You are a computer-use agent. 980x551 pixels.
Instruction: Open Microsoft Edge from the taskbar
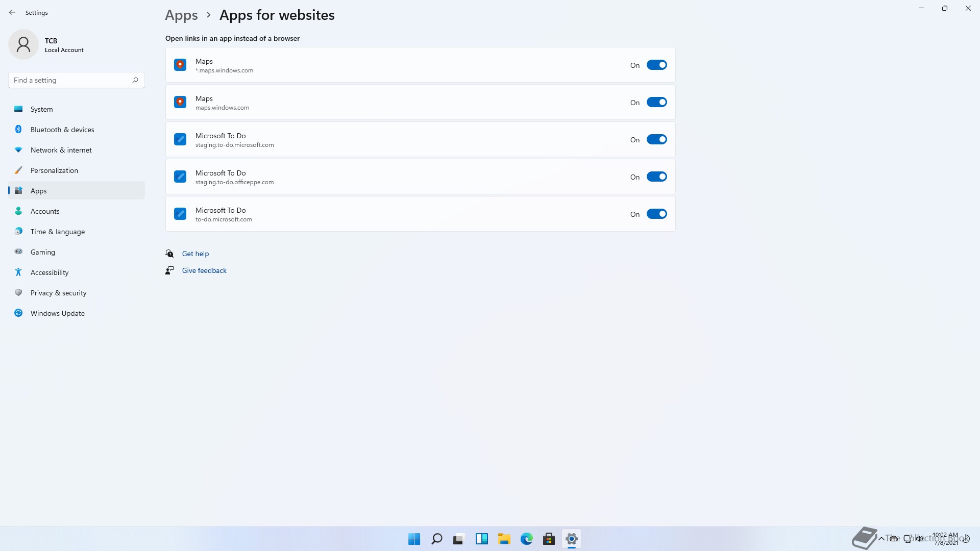coord(526,539)
